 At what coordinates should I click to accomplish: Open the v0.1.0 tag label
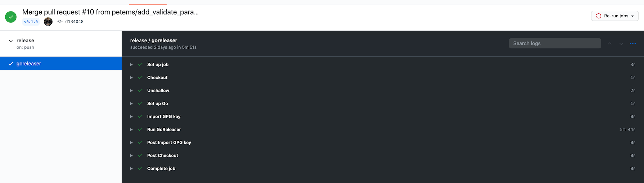[31, 22]
